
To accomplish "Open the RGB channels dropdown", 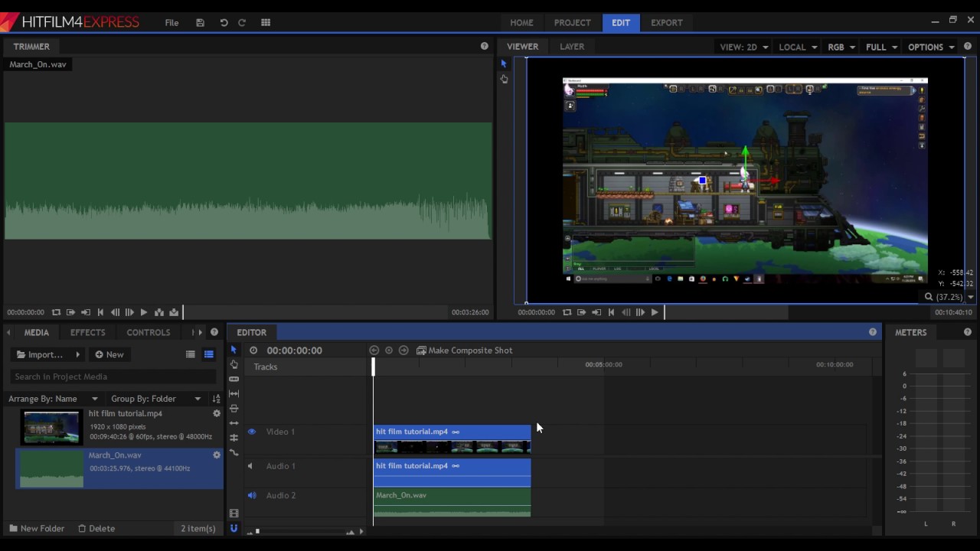I will (x=841, y=47).
